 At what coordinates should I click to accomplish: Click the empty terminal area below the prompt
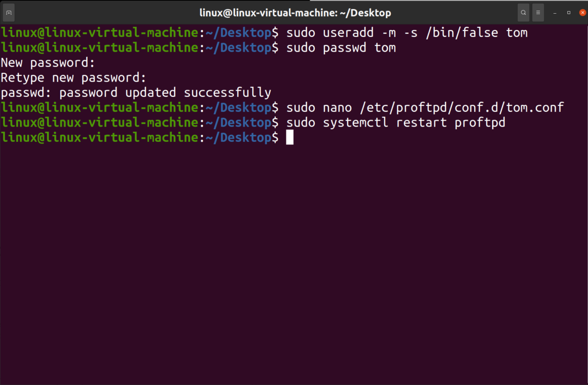click(294, 262)
